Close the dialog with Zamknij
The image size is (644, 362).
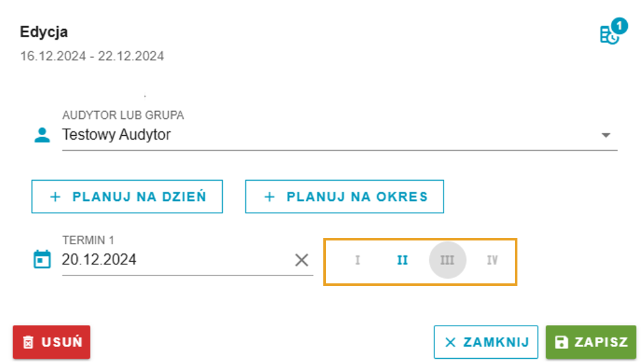coord(486,343)
